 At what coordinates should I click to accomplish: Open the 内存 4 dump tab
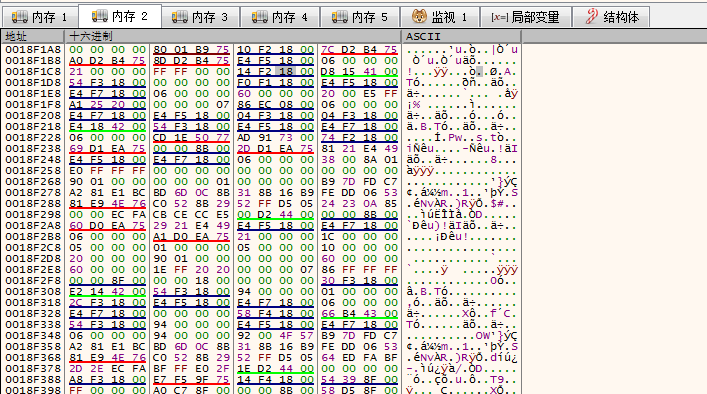click(280, 17)
